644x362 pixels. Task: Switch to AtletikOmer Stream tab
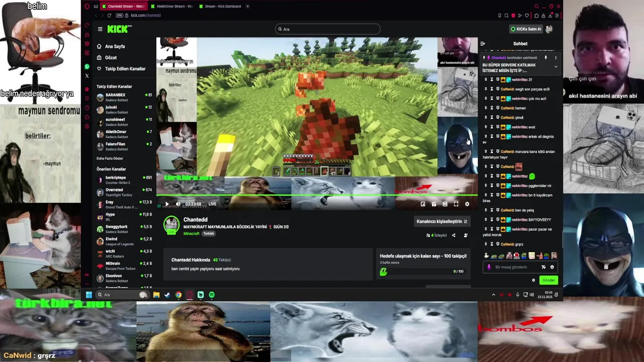point(172,7)
